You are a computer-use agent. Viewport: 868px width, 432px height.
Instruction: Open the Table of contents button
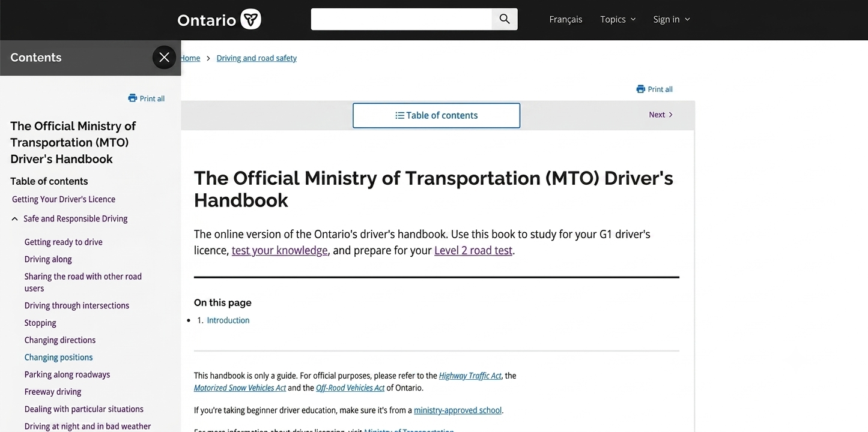436,115
